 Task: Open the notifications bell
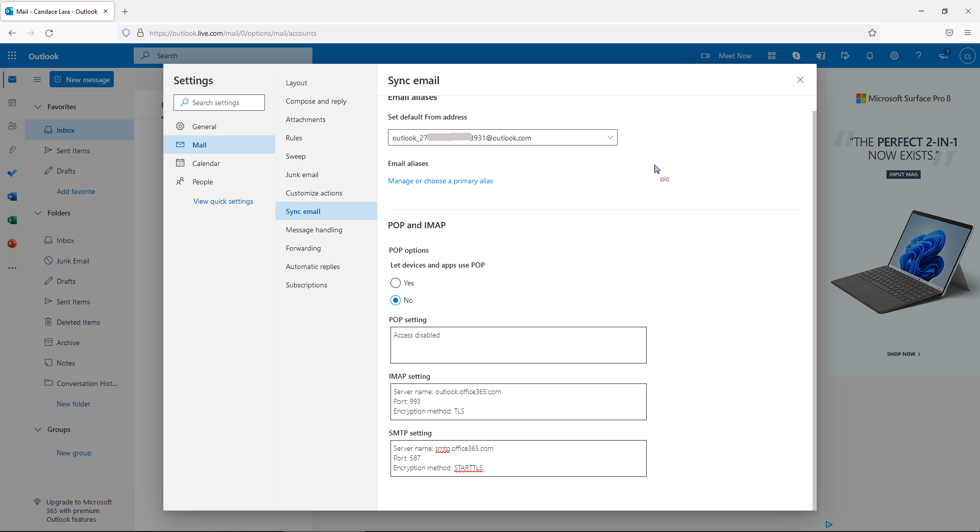click(870, 56)
